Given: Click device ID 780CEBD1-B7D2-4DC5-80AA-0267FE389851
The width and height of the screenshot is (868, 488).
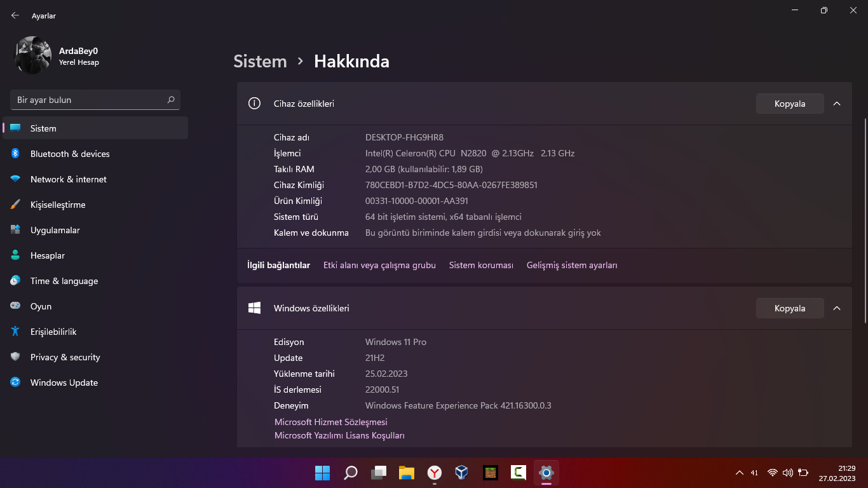Looking at the screenshot, I should (x=451, y=185).
